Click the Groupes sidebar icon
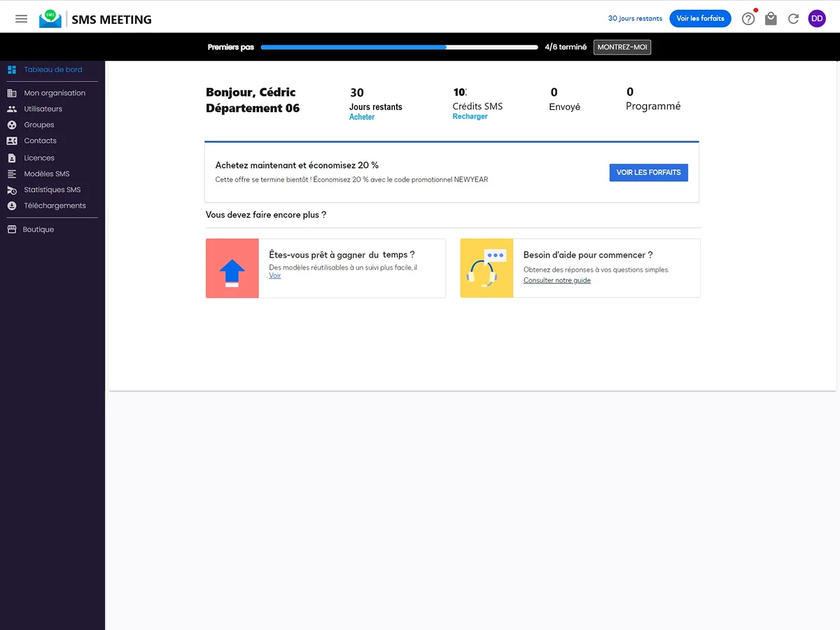The height and width of the screenshot is (630, 840). coord(12,125)
